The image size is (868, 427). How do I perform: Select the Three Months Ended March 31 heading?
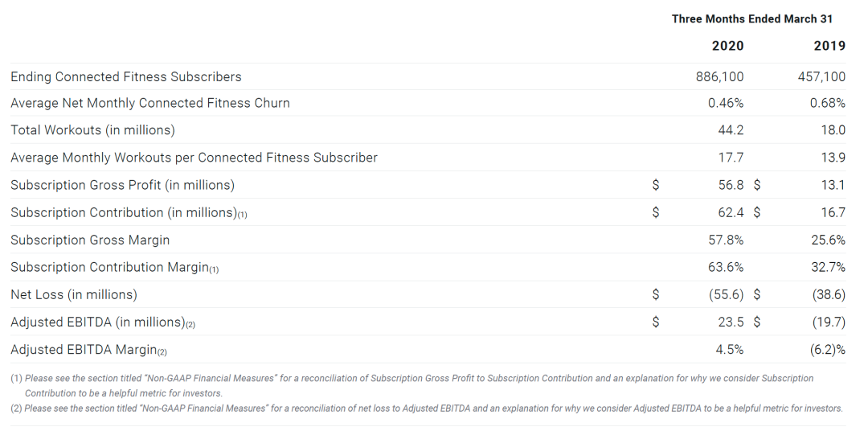[751, 18]
